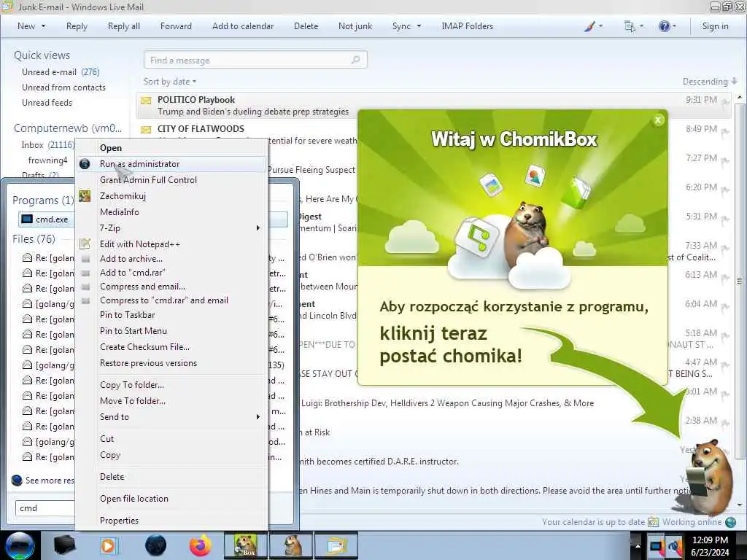Toggle the Descending sort order
The image size is (747, 560).
[709, 82]
